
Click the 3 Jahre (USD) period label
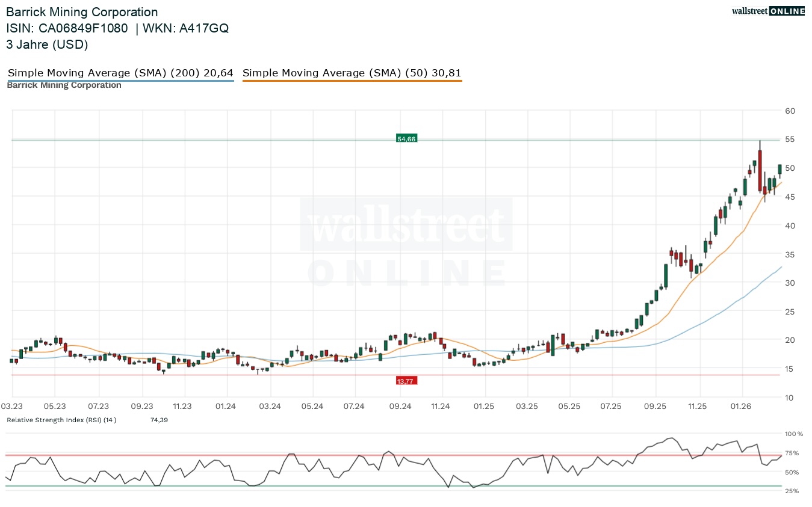(x=47, y=44)
